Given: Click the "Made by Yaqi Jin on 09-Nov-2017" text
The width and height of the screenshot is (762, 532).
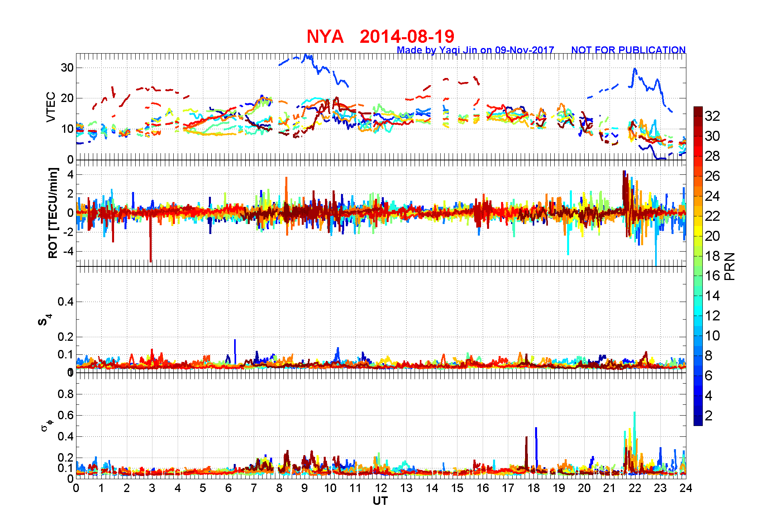Looking at the screenshot, I should (475, 50).
